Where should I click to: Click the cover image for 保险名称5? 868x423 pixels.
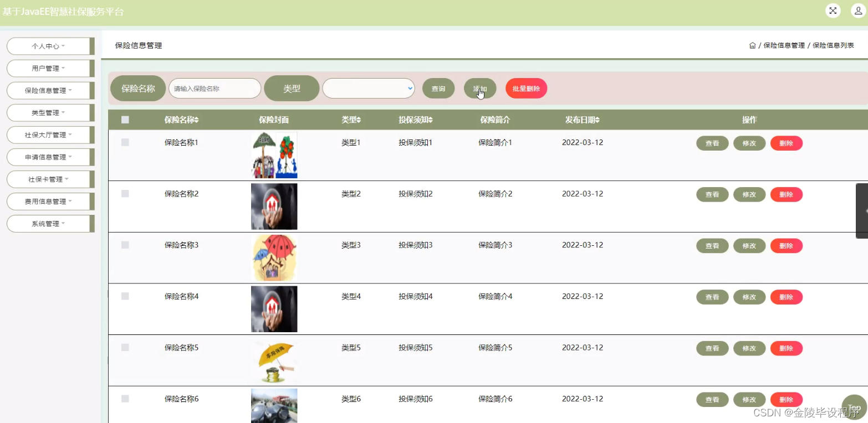274,360
